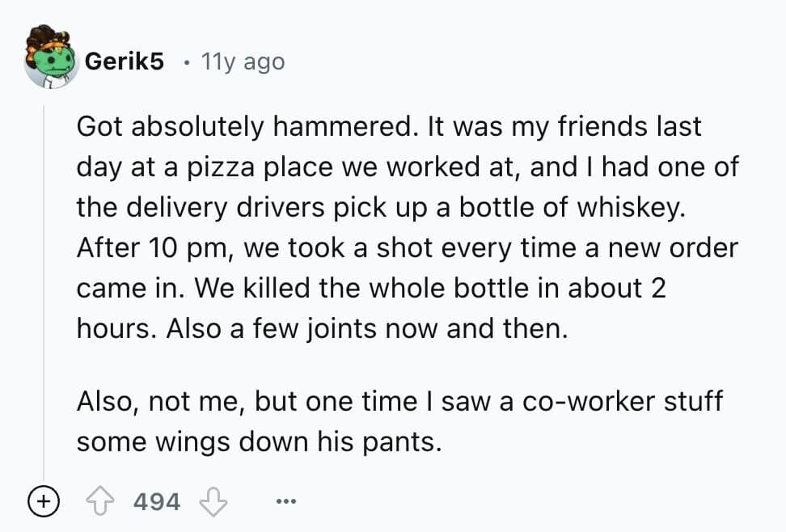The height and width of the screenshot is (532, 786).
Task: Open the three-dot more options menu
Action: pos(282,502)
